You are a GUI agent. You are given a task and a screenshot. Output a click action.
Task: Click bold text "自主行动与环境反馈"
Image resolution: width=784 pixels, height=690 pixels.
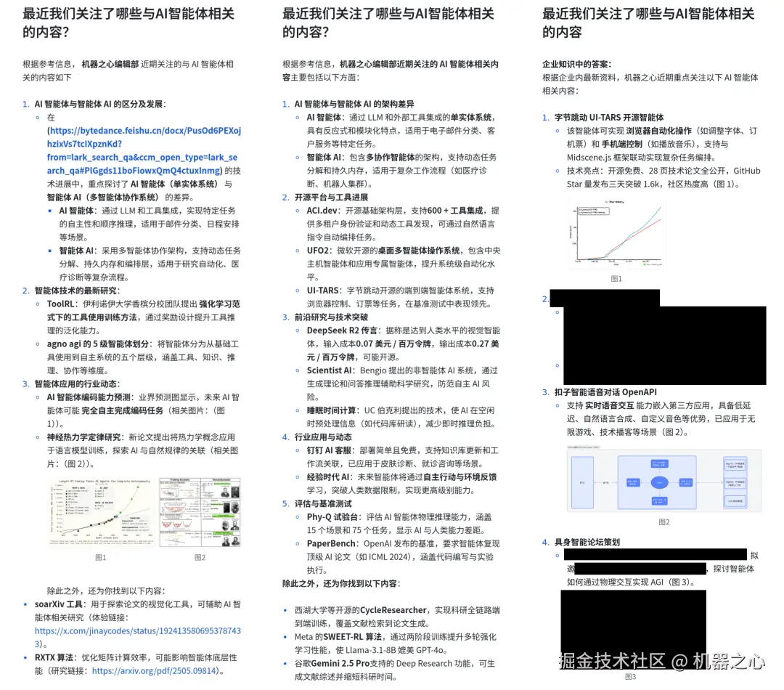460,477
